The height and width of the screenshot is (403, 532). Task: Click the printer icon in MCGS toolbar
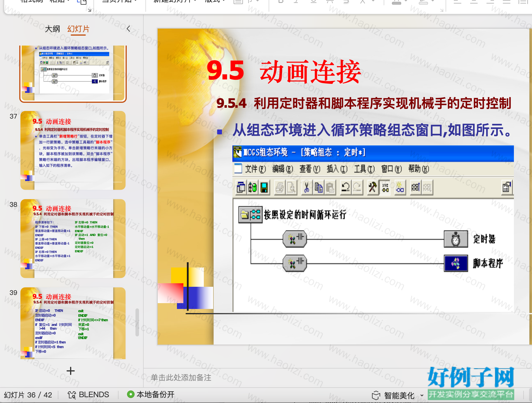tap(280, 187)
